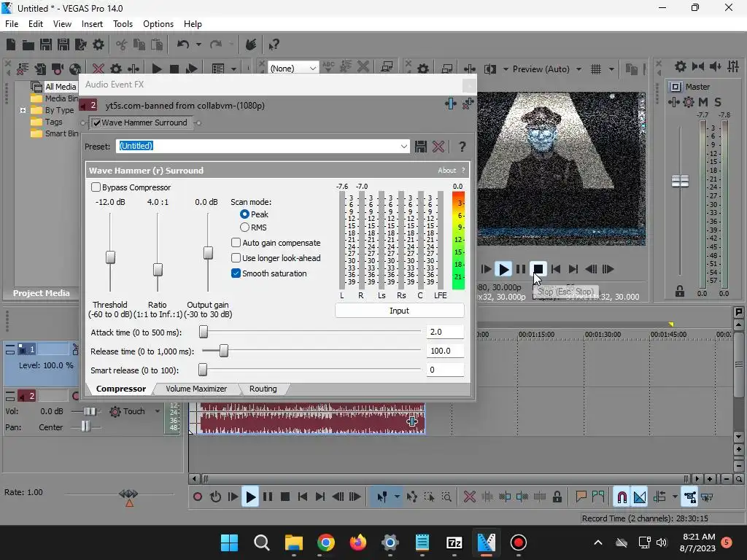The width and height of the screenshot is (747, 560).
Task: Toggle Enable Snapping magnet icon
Action: (x=622, y=497)
